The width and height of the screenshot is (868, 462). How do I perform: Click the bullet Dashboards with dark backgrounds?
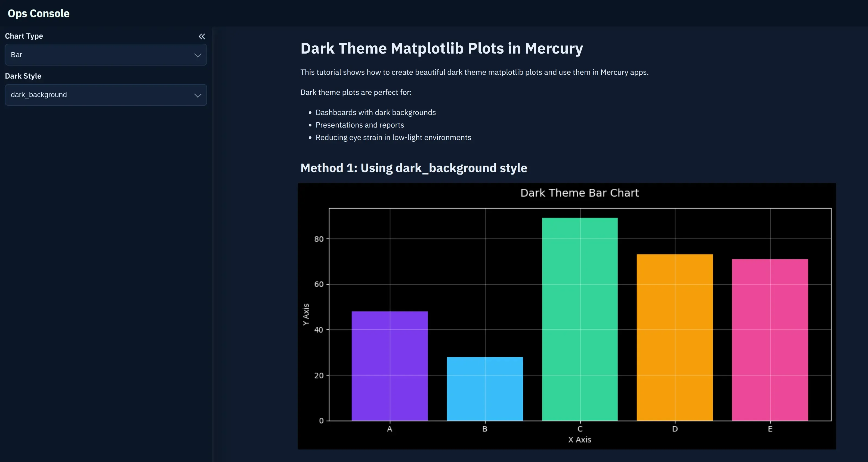(376, 113)
